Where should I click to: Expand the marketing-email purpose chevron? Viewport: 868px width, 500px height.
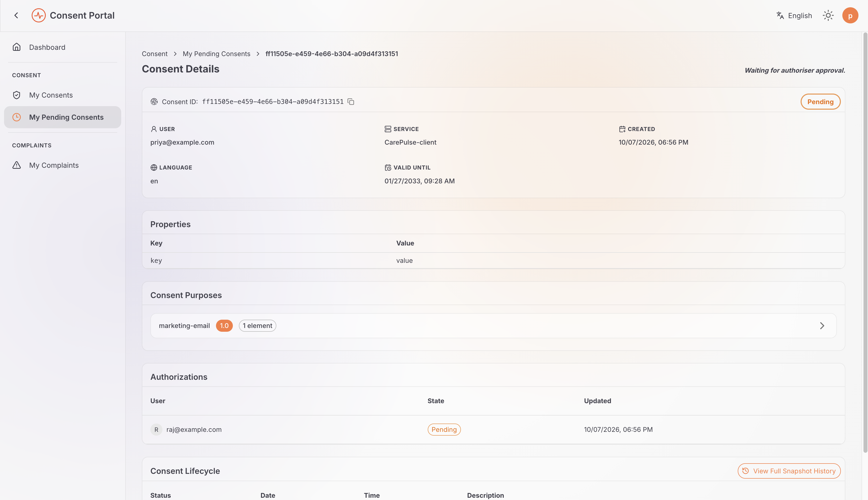[822, 325]
